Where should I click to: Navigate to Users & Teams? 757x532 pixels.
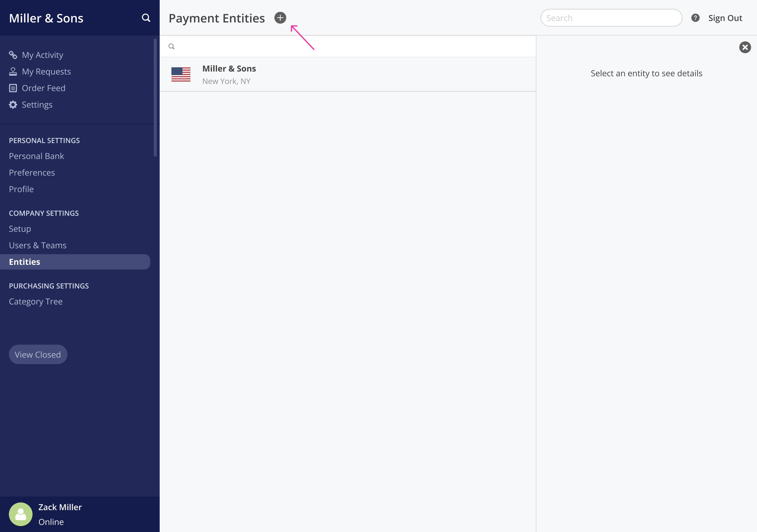click(38, 245)
